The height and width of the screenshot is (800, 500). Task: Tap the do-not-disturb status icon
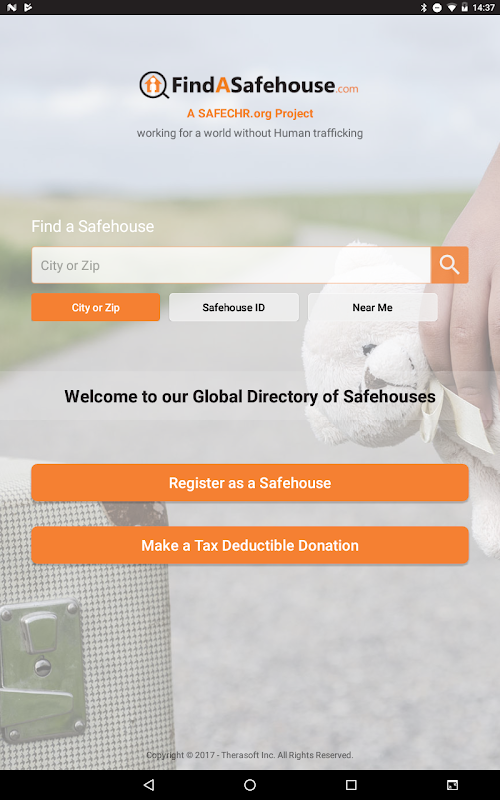(x=437, y=7)
